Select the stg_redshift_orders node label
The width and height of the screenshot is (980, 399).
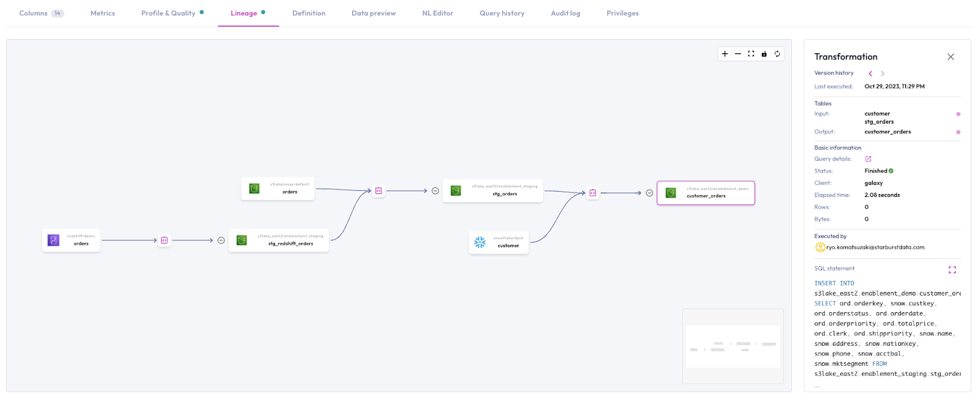[x=290, y=244]
